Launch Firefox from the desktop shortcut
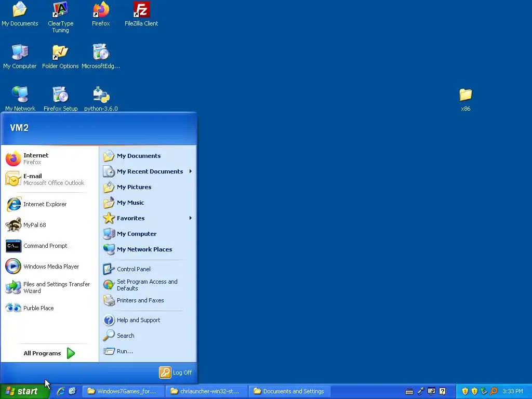The width and height of the screenshot is (532, 399). point(101,14)
